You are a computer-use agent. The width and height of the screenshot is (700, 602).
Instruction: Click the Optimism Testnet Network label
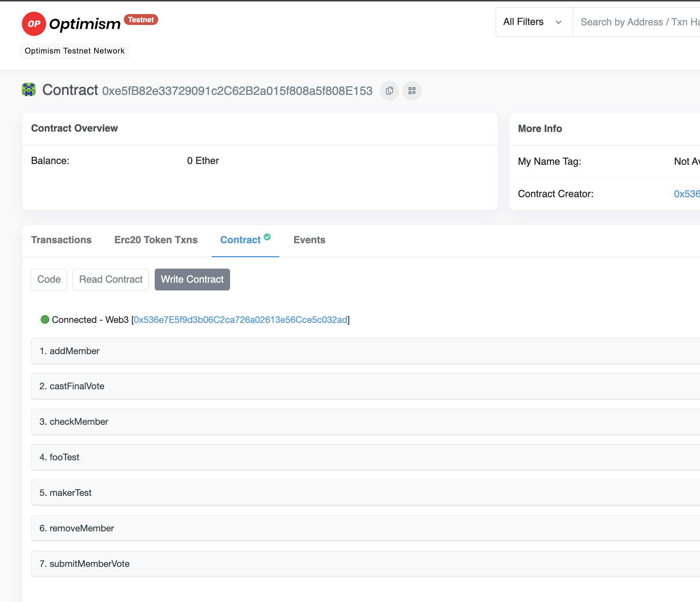pos(75,51)
